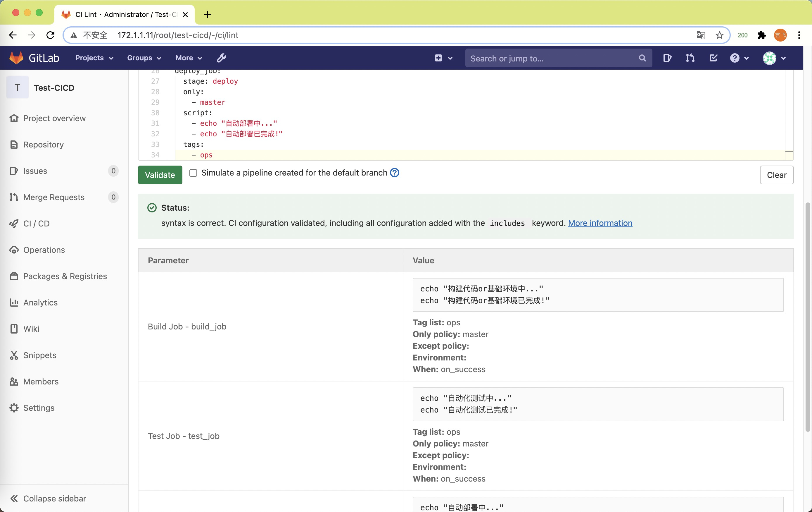Switch to the CI Lint browser tab

coord(125,15)
